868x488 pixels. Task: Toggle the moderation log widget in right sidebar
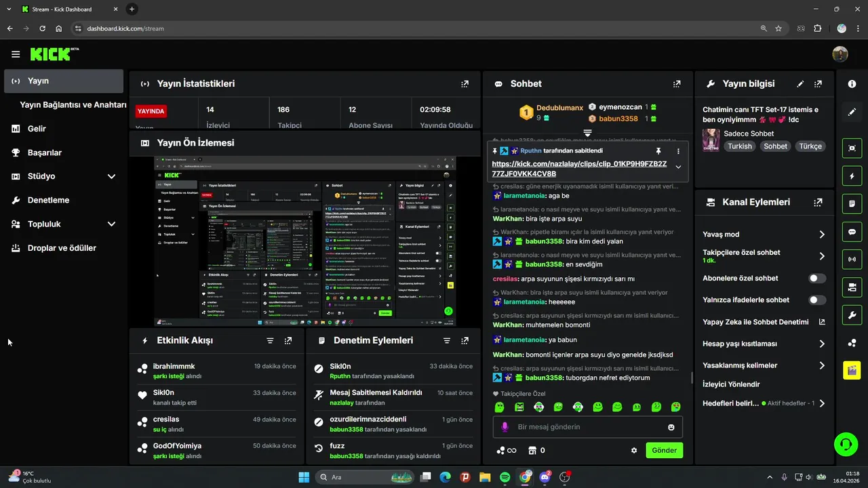(x=852, y=204)
